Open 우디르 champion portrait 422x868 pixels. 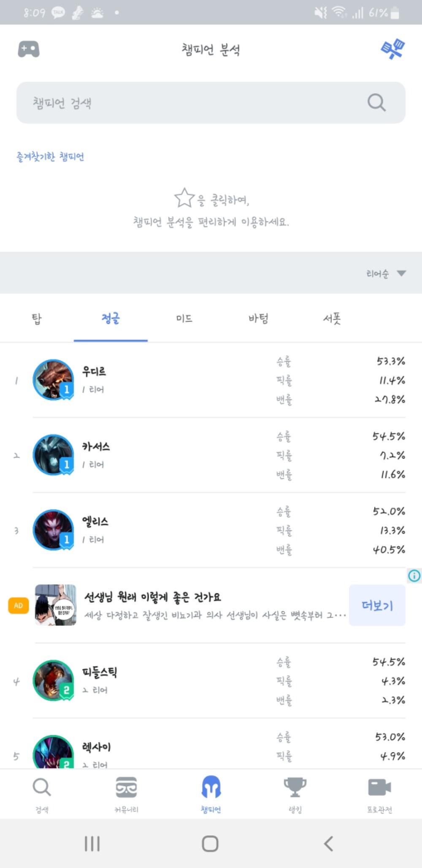(53, 380)
